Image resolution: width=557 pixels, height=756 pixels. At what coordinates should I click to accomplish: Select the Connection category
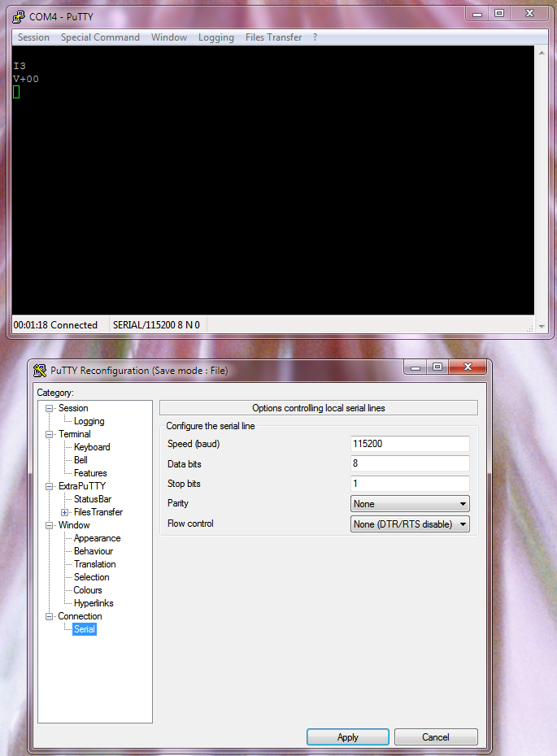point(80,616)
